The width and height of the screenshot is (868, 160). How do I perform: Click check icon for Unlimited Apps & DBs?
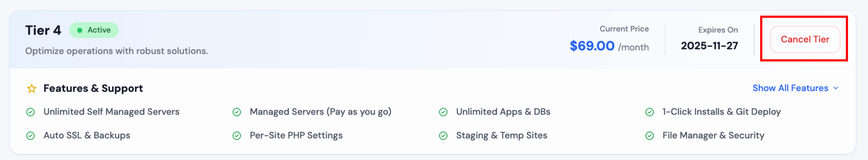443,112
